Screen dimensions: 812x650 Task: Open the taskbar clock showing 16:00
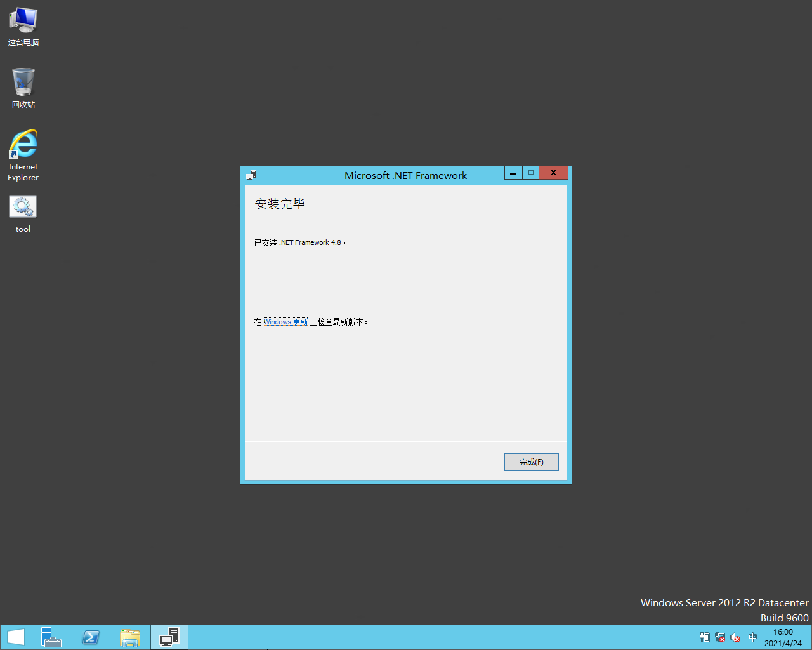click(783, 637)
